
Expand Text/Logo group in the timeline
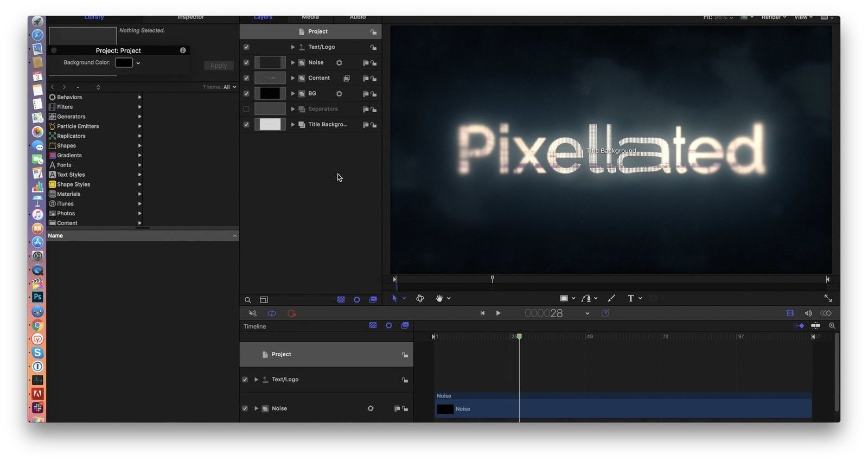256,380
